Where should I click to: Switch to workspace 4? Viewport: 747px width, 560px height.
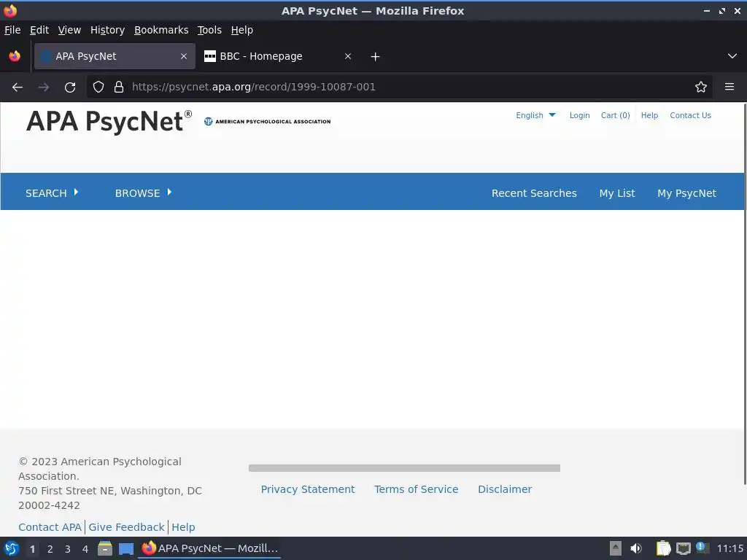pyautogui.click(x=85, y=549)
